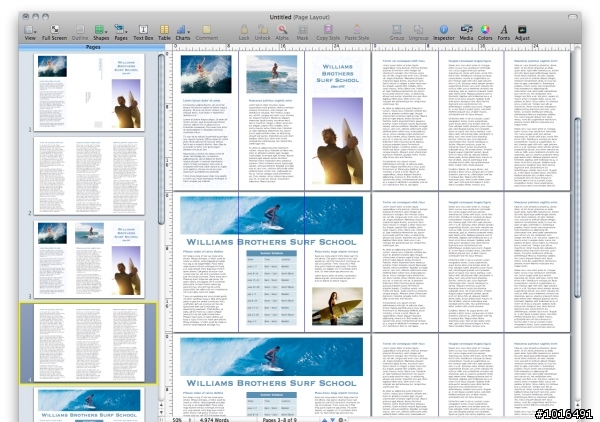
Task: Click the Comment toolbar icon
Action: click(207, 33)
